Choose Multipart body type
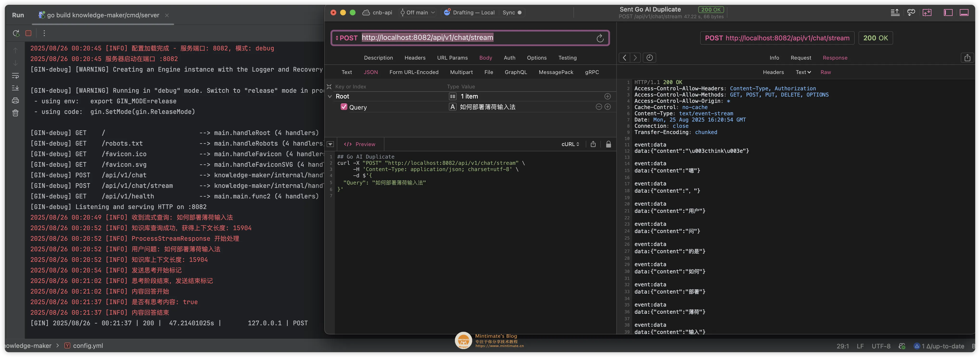The height and width of the screenshot is (357, 980). [x=461, y=72]
